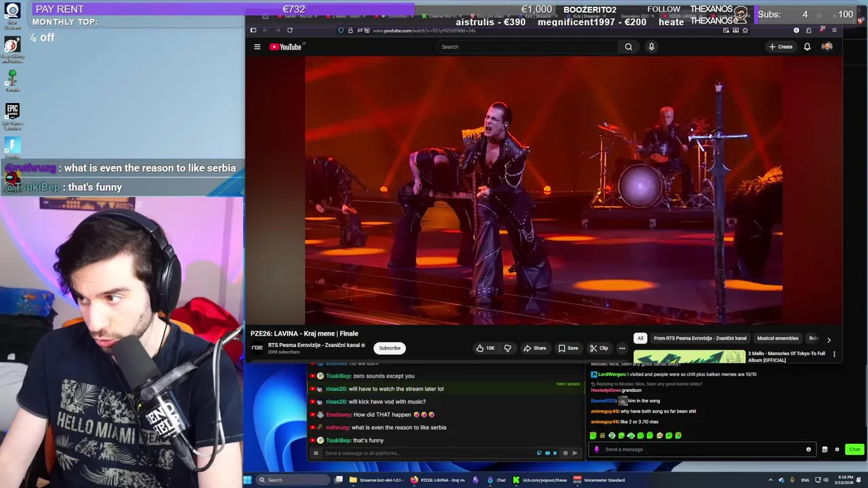Open the Windows Start menu

(248, 480)
